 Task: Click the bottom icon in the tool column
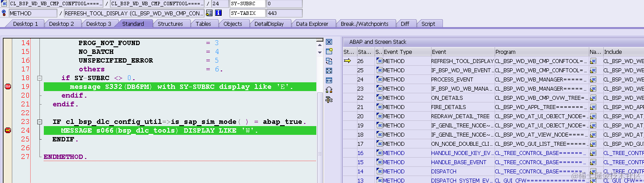coord(329,100)
